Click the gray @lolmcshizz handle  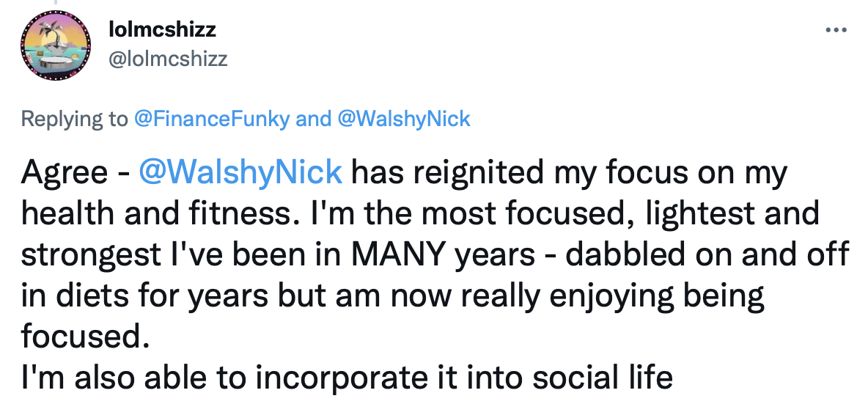tap(167, 58)
